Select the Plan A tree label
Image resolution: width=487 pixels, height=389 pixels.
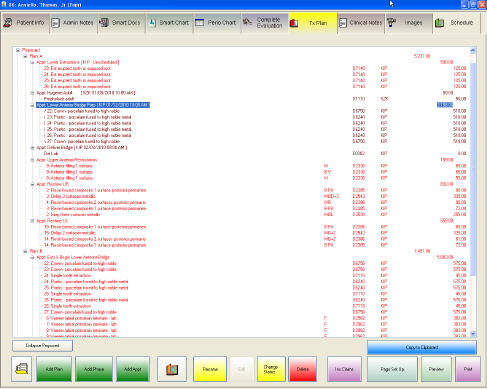pyautogui.click(x=36, y=56)
